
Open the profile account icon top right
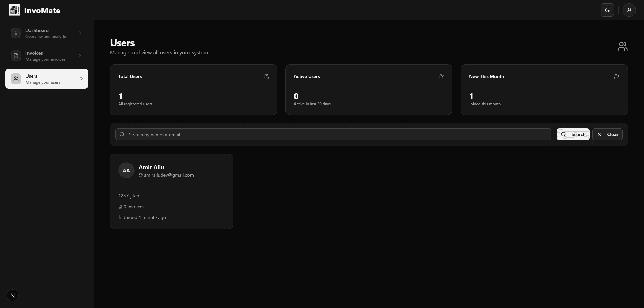click(629, 10)
